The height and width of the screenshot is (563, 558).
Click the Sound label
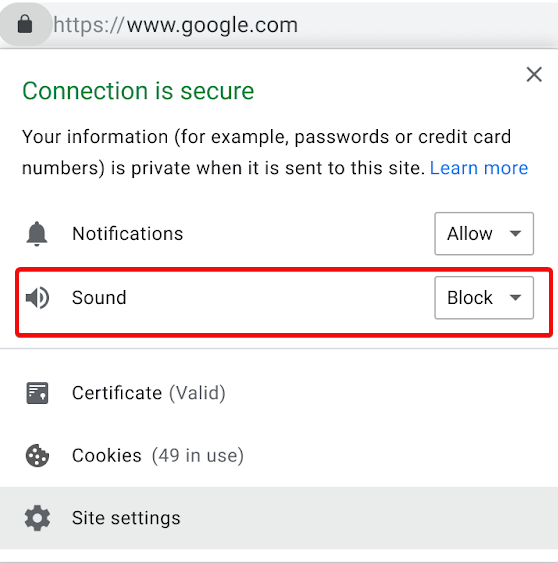pyautogui.click(x=99, y=298)
